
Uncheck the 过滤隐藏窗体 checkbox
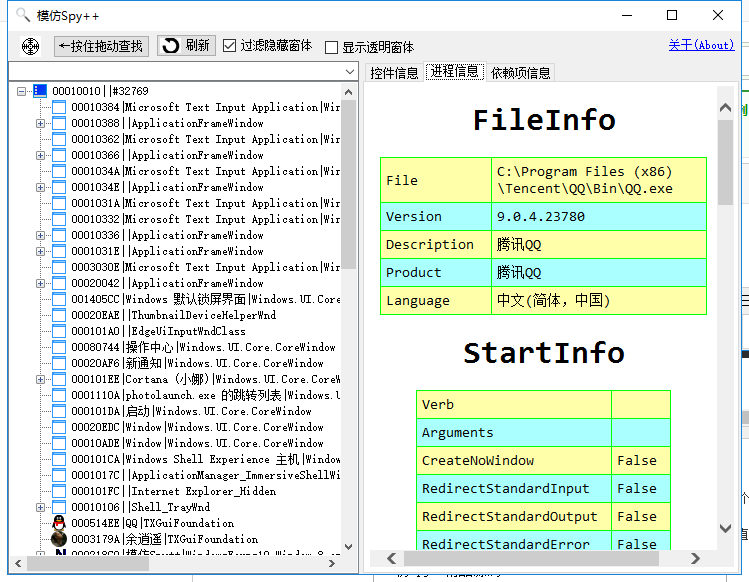coord(230,46)
